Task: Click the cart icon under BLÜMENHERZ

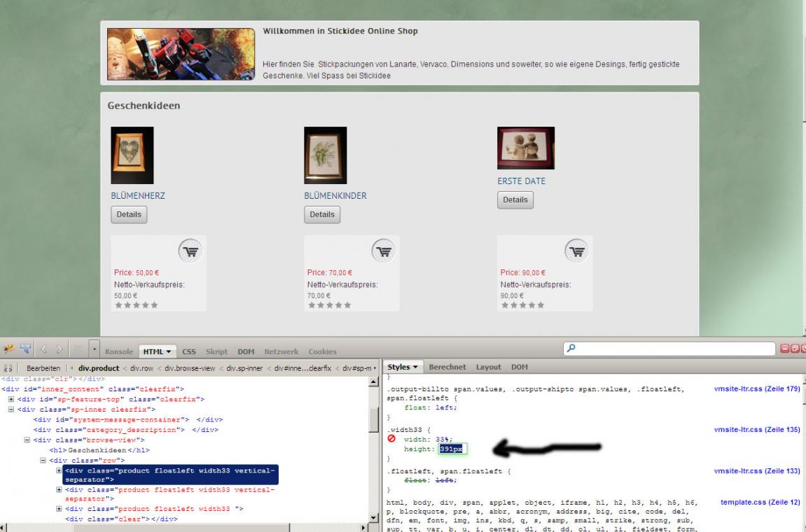Action: click(189, 250)
